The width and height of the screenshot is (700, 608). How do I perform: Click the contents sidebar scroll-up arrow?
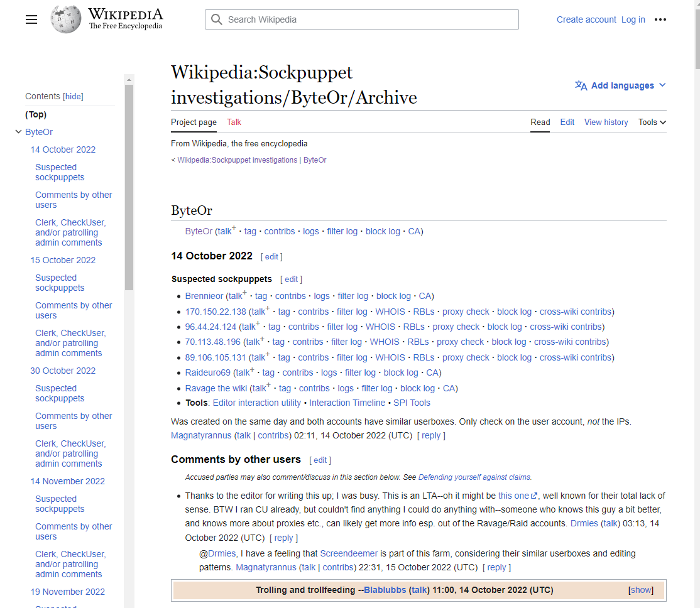(129, 80)
